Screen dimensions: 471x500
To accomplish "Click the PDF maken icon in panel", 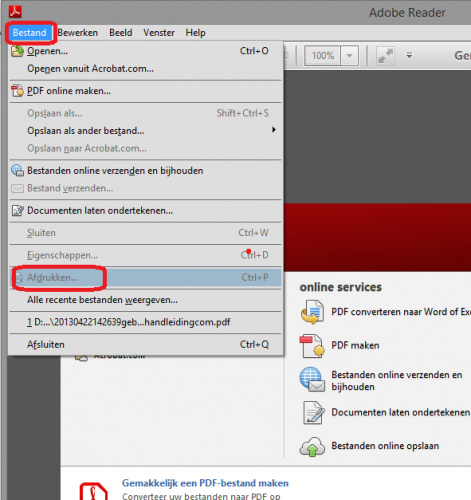I will [312, 346].
